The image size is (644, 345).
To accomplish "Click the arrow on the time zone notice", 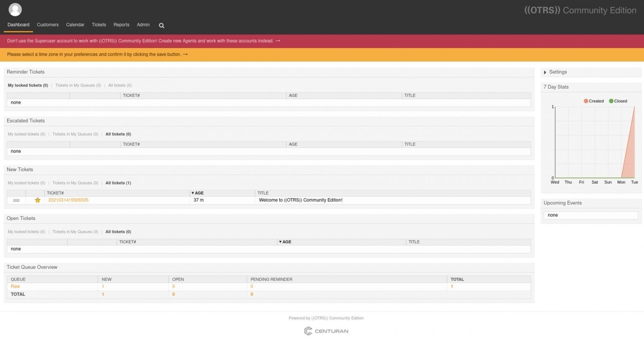I will tap(185, 54).
